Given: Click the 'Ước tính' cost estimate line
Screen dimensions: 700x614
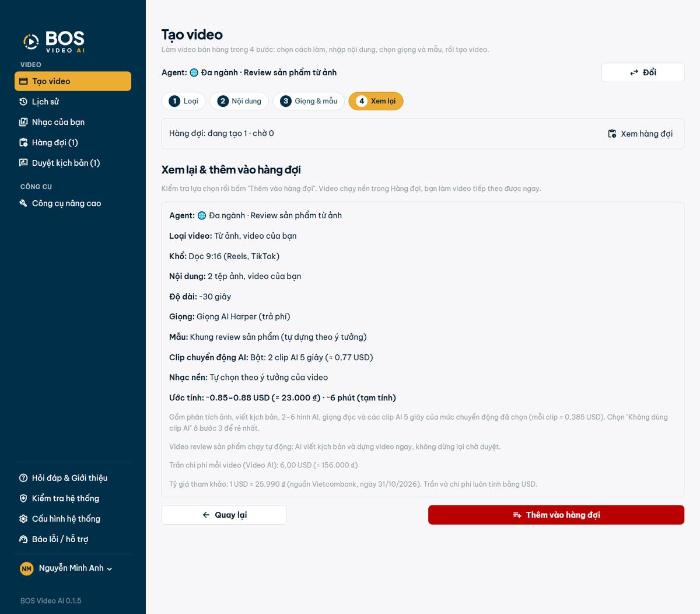Looking at the screenshot, I should [282, 398].
